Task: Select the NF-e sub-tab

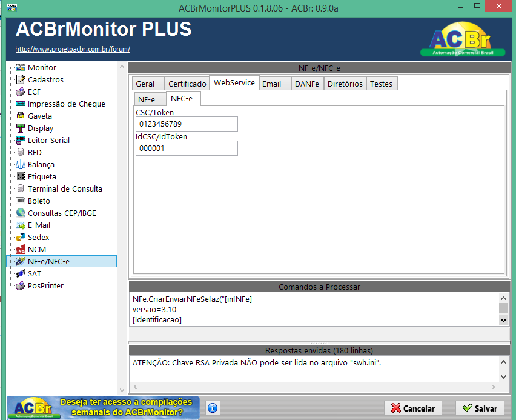Action: click(150, 99)
